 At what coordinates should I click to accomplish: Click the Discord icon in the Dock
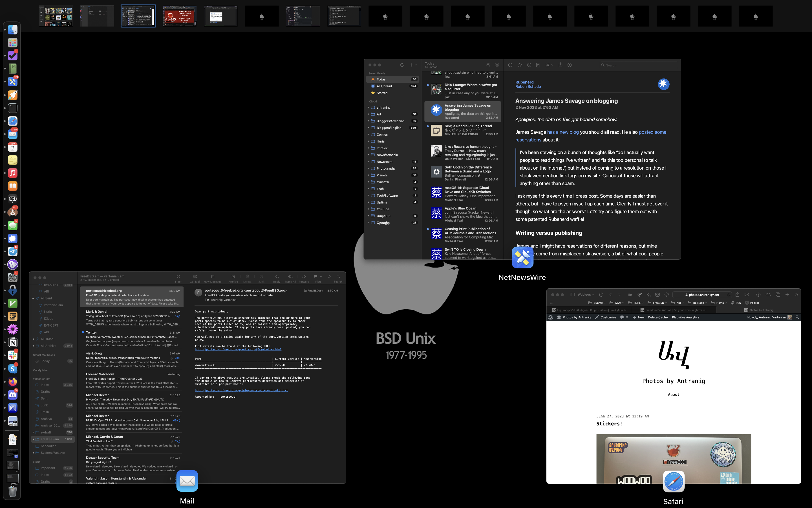[x=13, y=395]
